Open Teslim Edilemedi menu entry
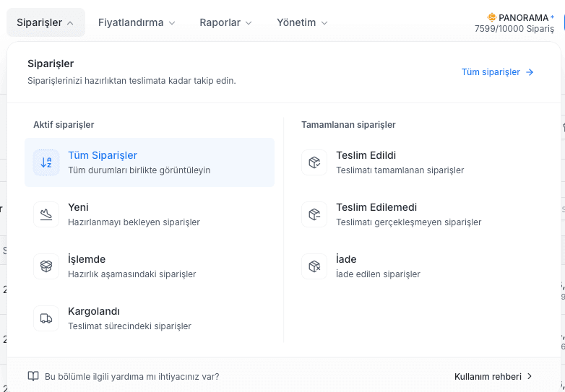Screen dimensions: 565x392 coord(418,214)
